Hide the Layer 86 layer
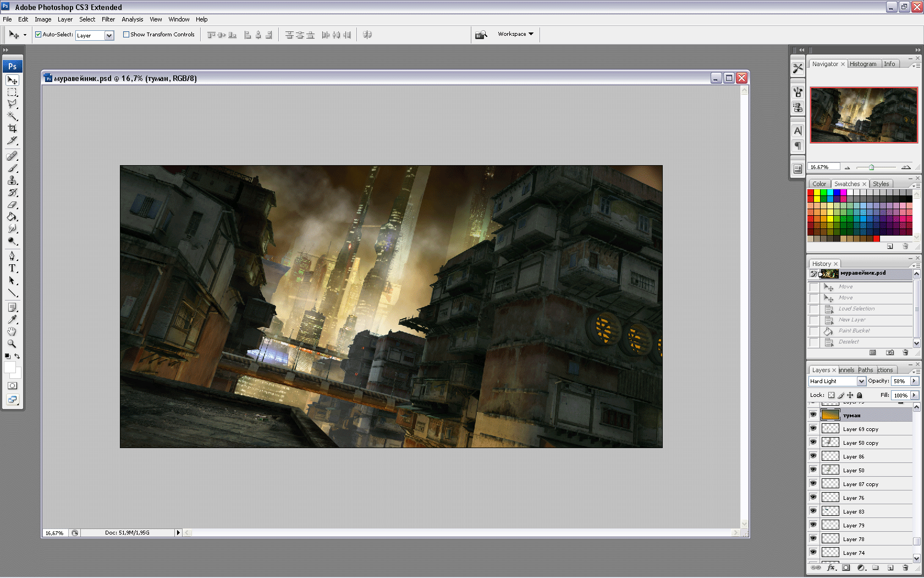Viewport: 924px width, 578px height. pos(813,456)
